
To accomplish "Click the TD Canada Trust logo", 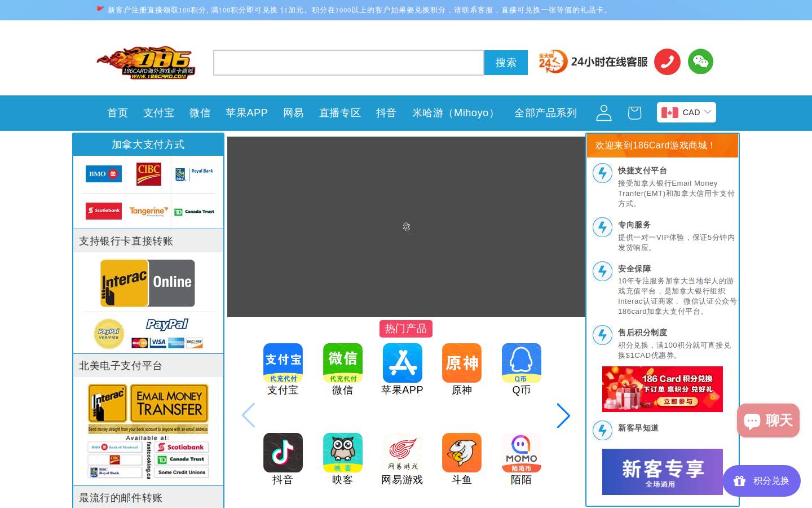I will 194,212.
